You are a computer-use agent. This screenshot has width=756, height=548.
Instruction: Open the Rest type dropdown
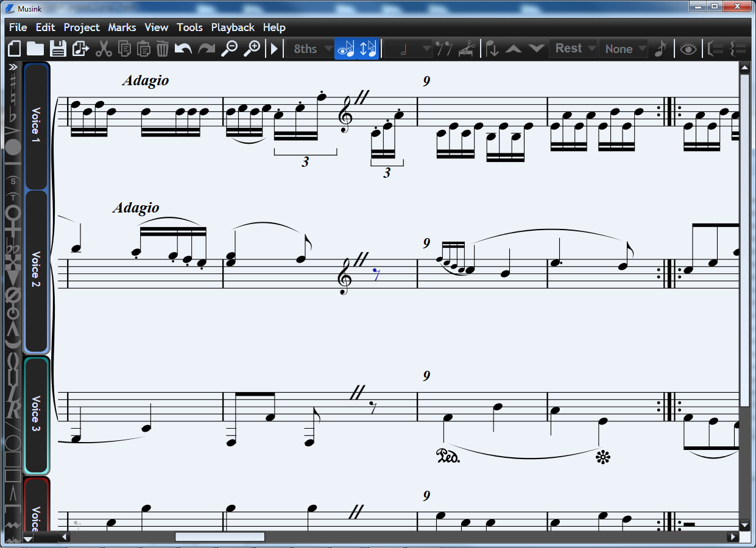573,49
